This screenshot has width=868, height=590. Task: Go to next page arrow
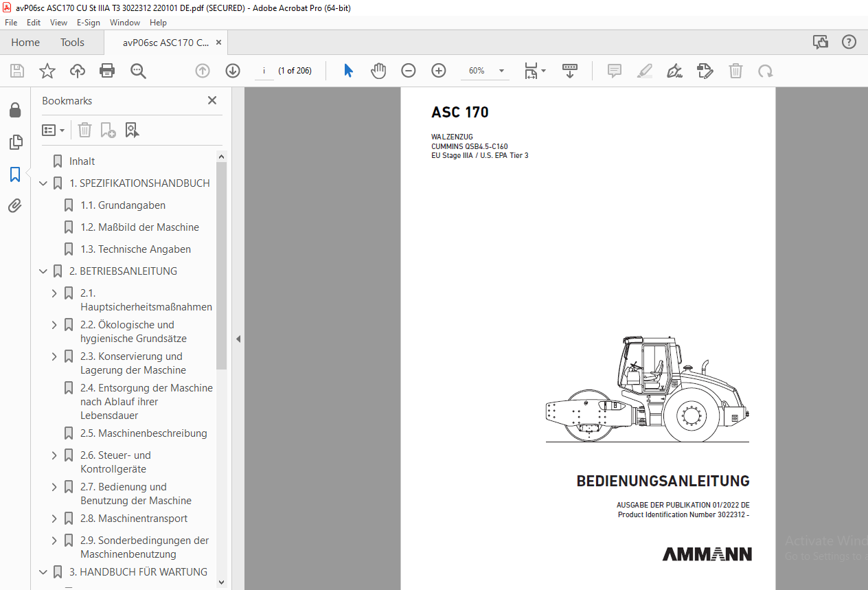233,71
